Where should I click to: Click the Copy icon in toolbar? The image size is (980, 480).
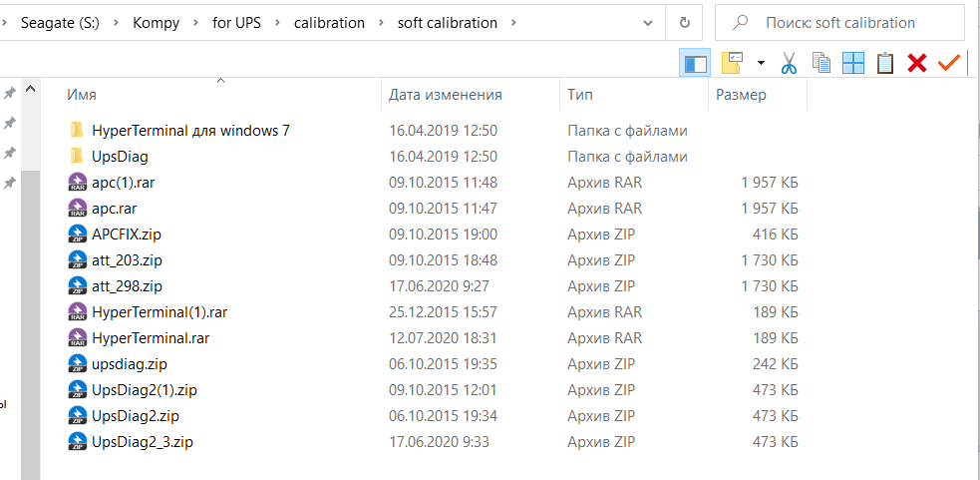coord(821,63)
